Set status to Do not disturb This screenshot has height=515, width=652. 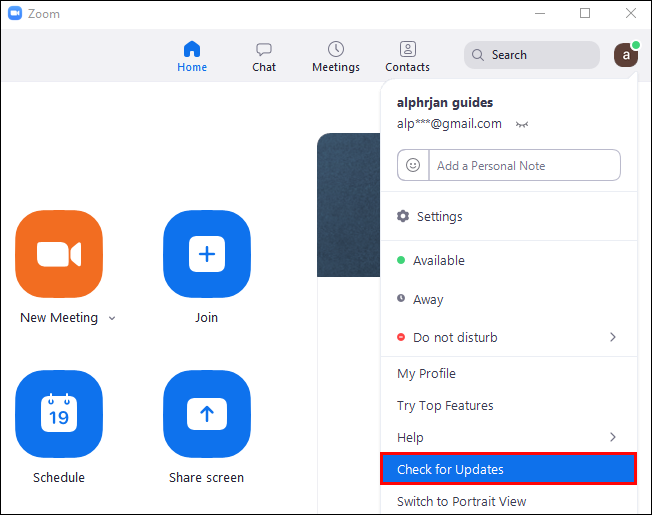point(509,338)
